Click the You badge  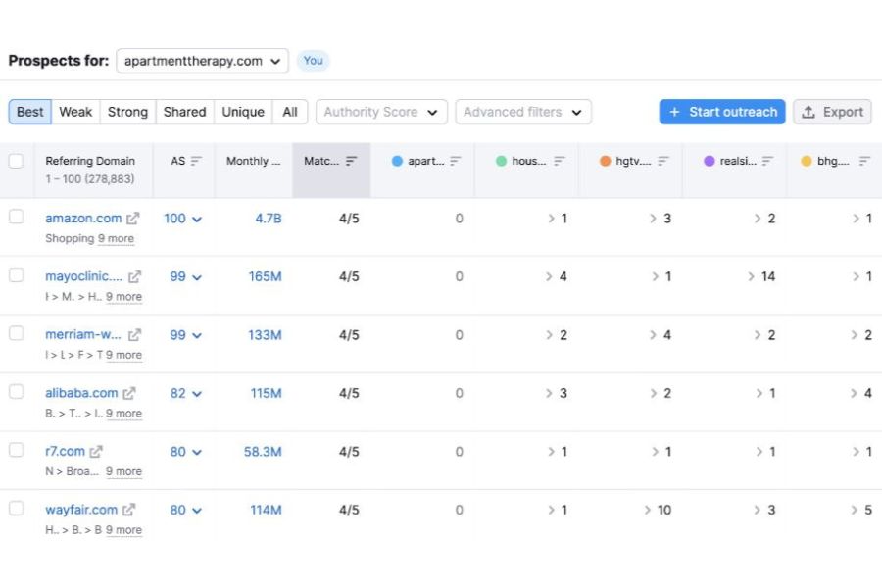click(314, 61)
